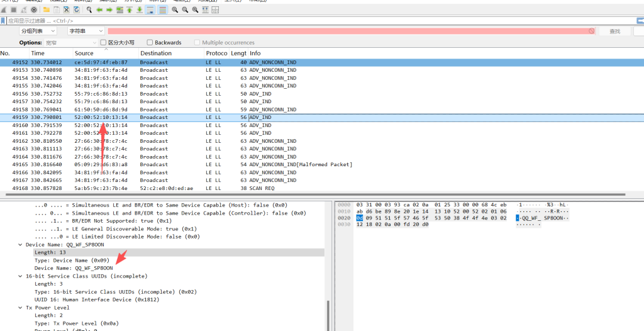Toggle the Backwards search checkbox

150,43
